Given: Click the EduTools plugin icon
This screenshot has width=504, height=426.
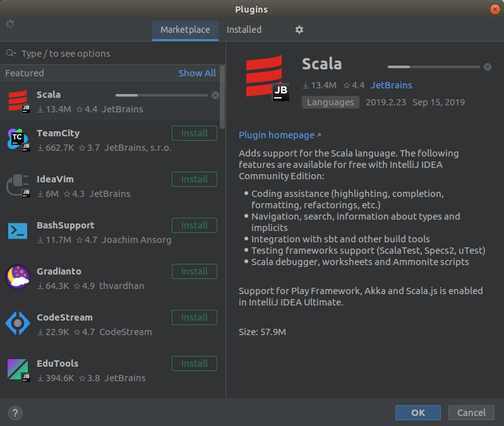Looking at the screenshot, I should pyautogui.click(x=18, y=370).
